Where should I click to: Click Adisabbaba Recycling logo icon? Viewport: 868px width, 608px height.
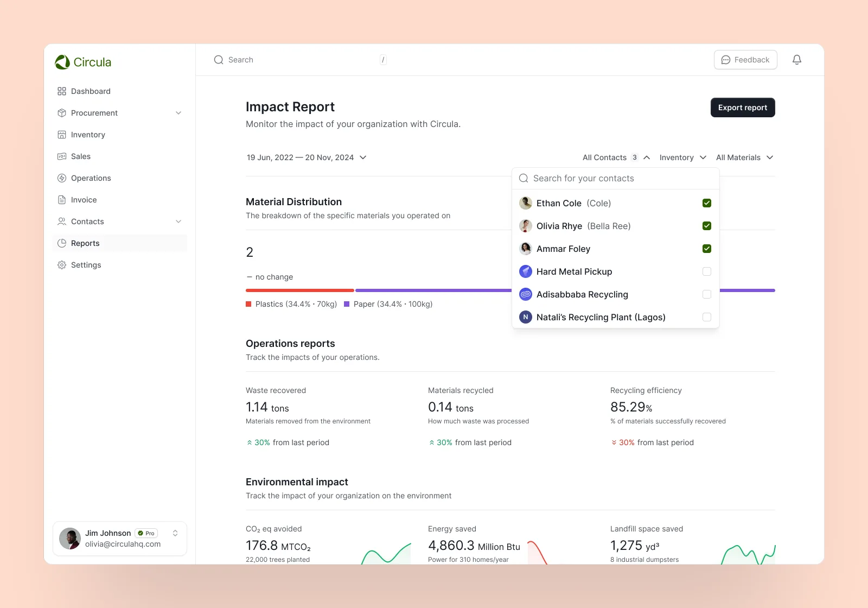526,294
